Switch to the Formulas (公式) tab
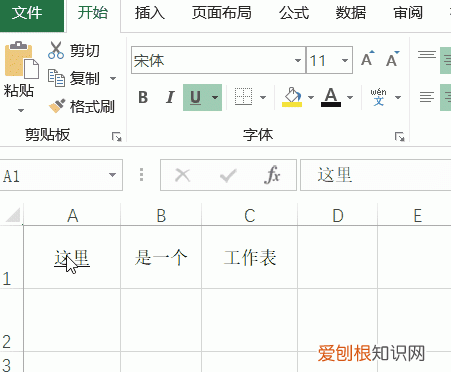This screenshot has height=372, width=451. [294, 13]
